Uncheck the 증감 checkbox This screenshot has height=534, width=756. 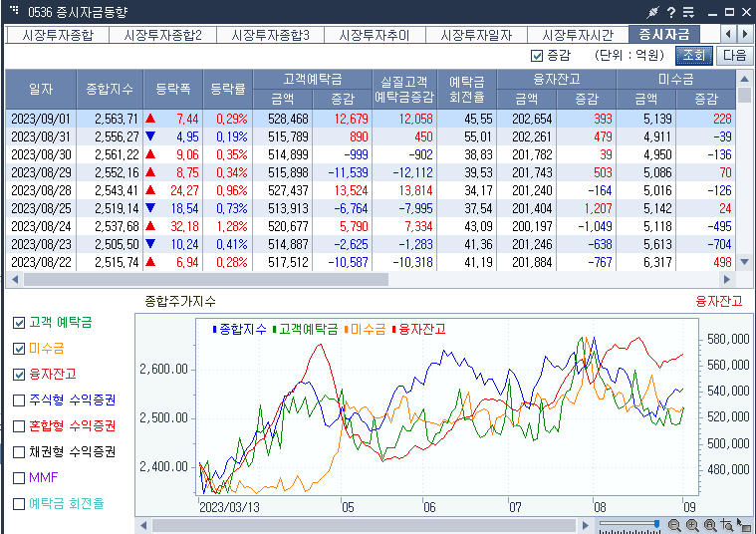[x=537, y=56]
